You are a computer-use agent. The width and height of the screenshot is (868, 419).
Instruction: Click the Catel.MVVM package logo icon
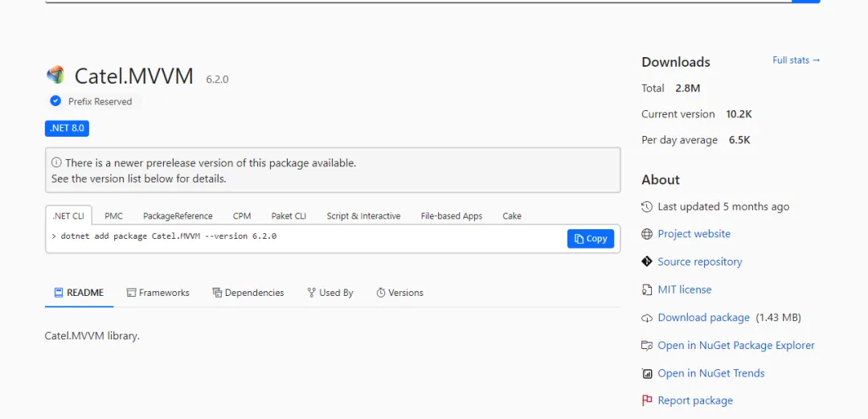55,75
